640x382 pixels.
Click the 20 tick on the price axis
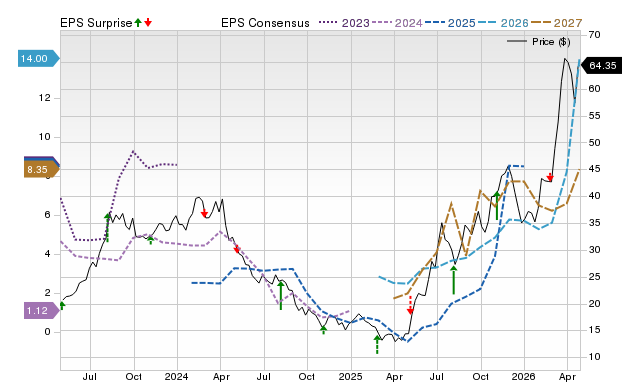pos(594,304)
